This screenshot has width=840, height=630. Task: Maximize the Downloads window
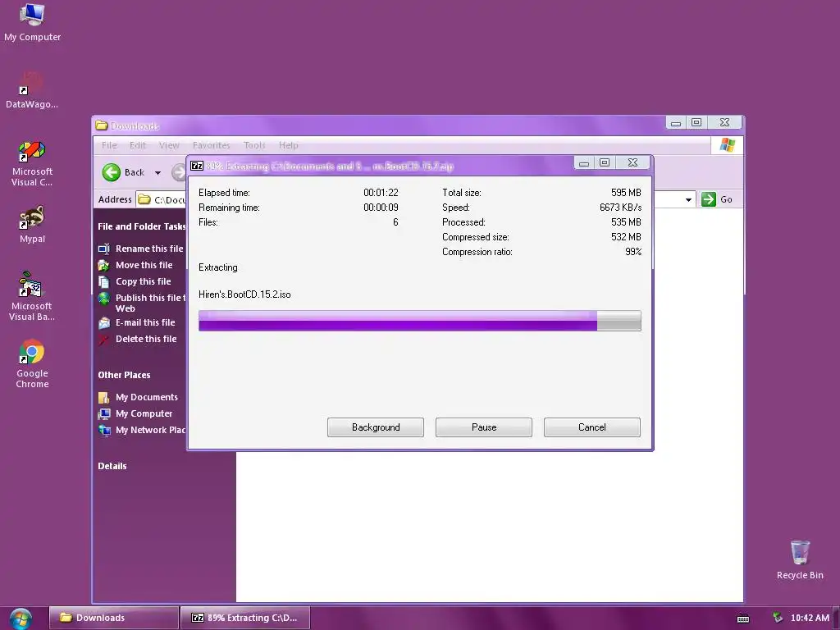pyautogui.click(x=696, y=123)
